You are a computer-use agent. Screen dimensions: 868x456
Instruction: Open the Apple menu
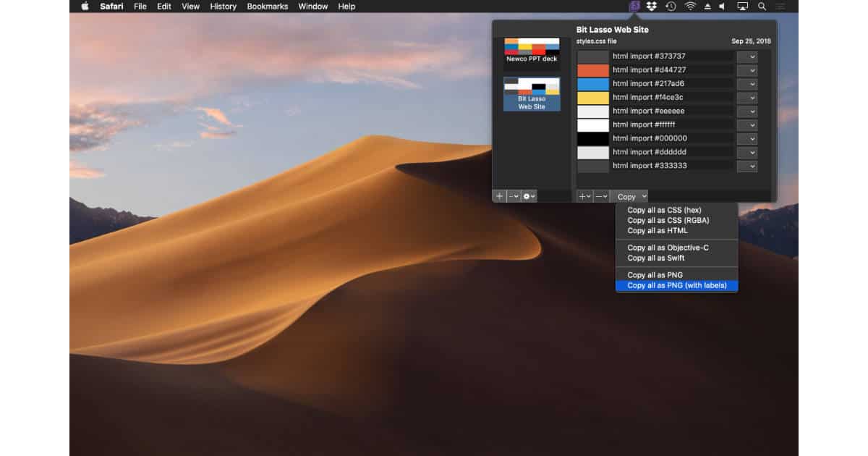[85, 7]
